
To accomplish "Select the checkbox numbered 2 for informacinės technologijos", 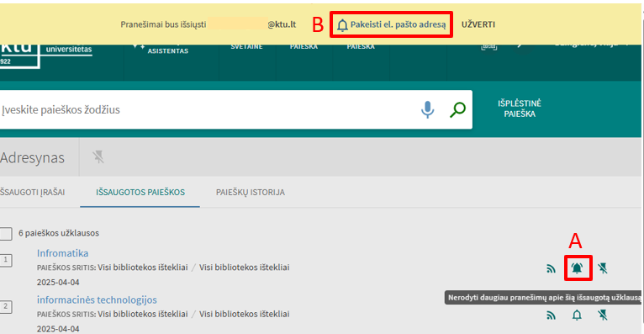I will [x=6, y=306].
